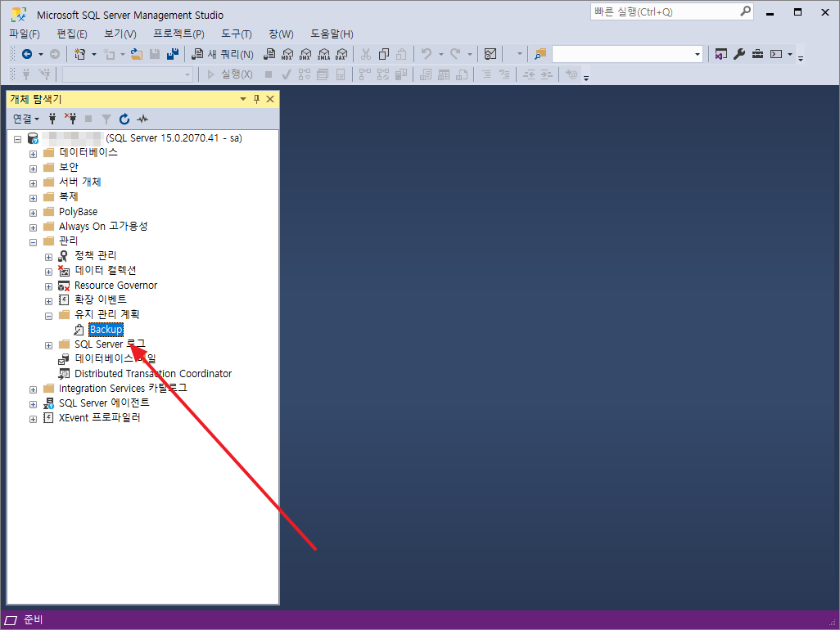Expand the 복제 folder
The image size is (840, 630).
point(34,198)
